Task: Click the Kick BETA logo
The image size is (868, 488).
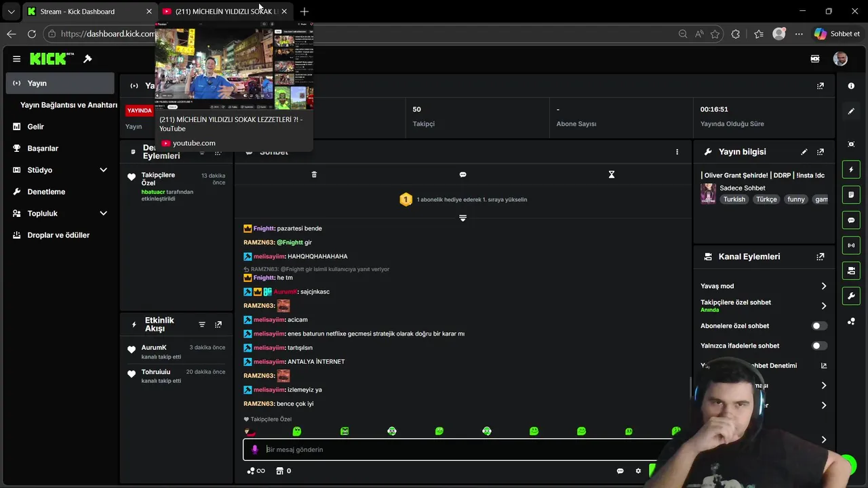Action: [x=52, y=59]
